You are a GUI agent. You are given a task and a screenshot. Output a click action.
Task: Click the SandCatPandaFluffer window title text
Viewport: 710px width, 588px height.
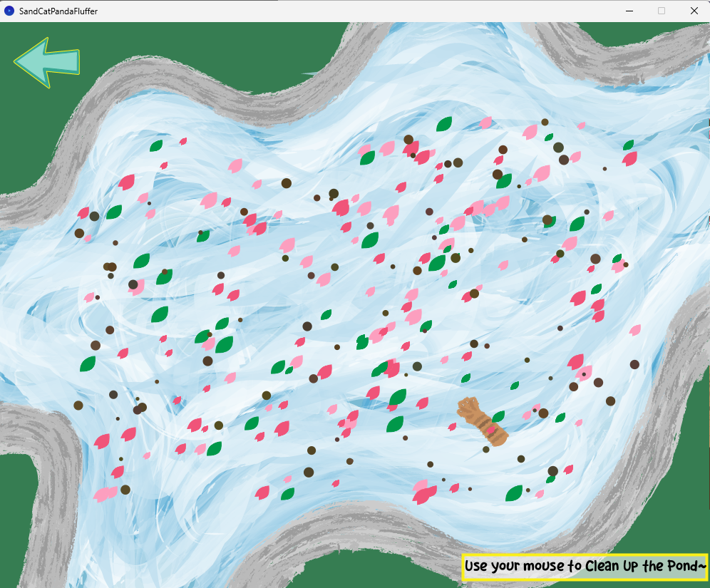[x=58, y=11]
